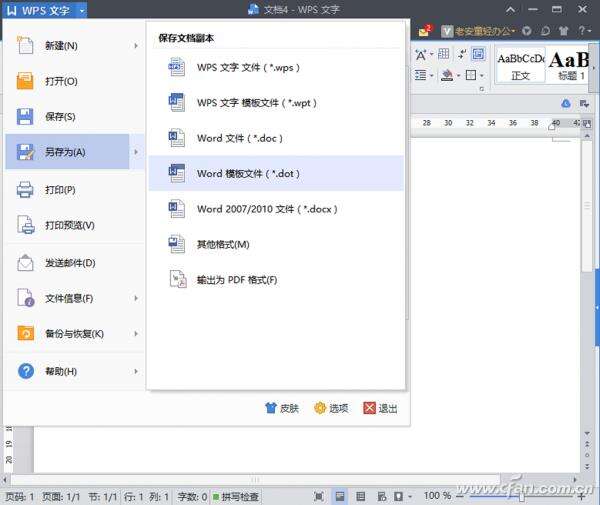The height and width of the screenshot is (505, 600).
Task: Click the cloud sync icon
Action: pyautogui.click(x=566, y=103)
